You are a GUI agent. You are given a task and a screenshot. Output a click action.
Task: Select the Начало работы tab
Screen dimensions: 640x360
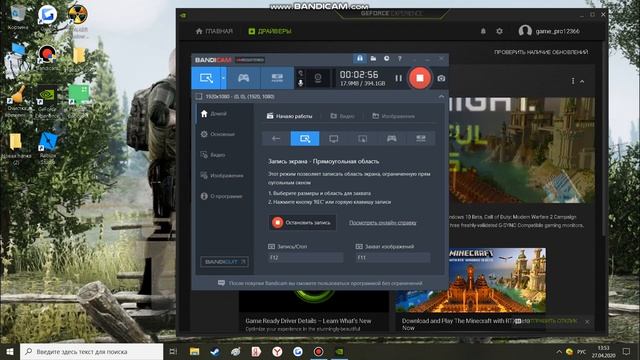[289, 116]
